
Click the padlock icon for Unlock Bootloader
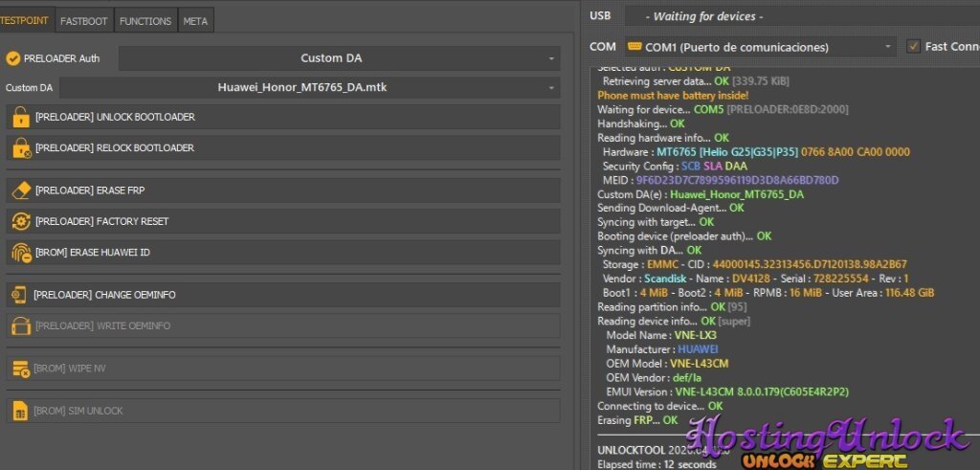(x=20, y=118)
